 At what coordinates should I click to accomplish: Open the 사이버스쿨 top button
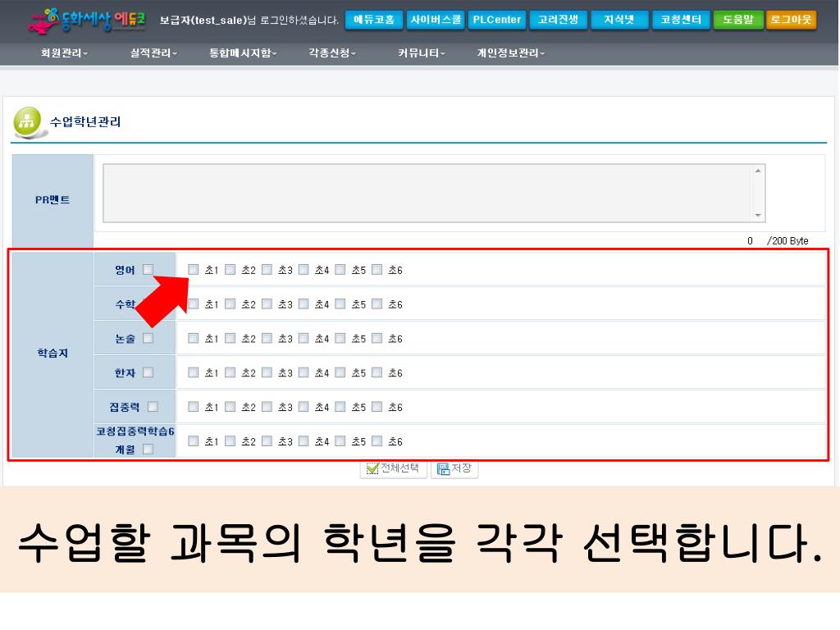click(436, 20)
